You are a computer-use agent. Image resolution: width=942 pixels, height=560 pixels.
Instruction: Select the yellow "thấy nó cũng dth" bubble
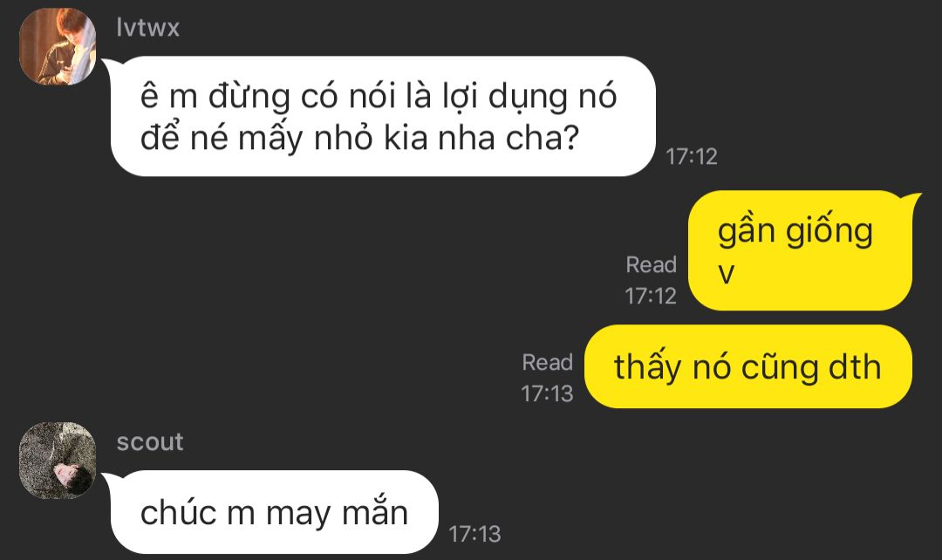point(748,366)
